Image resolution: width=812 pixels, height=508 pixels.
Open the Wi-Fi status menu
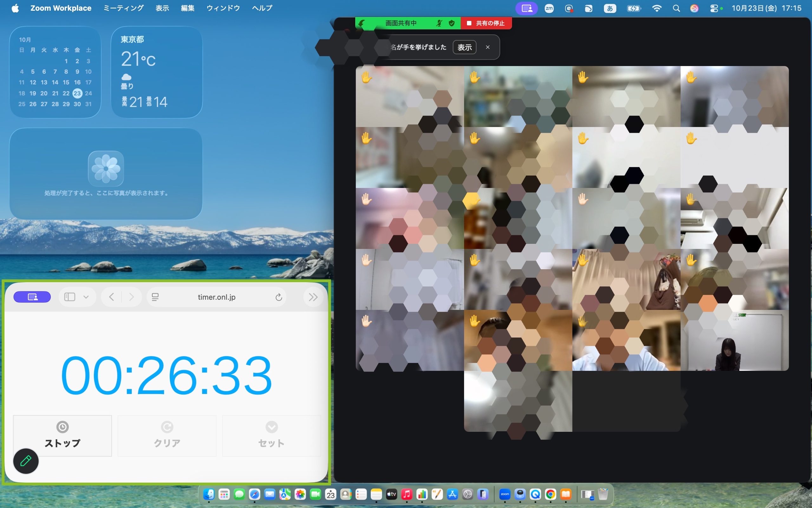point(656,8)
